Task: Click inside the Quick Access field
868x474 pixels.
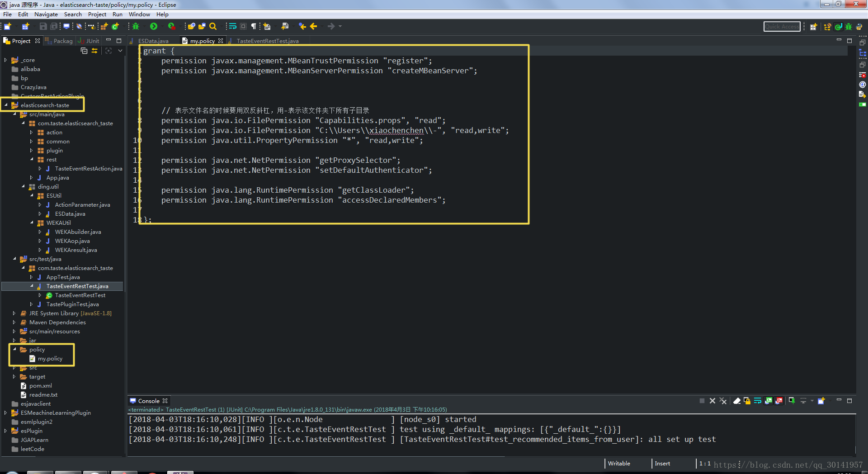Action: coord(782,27)
